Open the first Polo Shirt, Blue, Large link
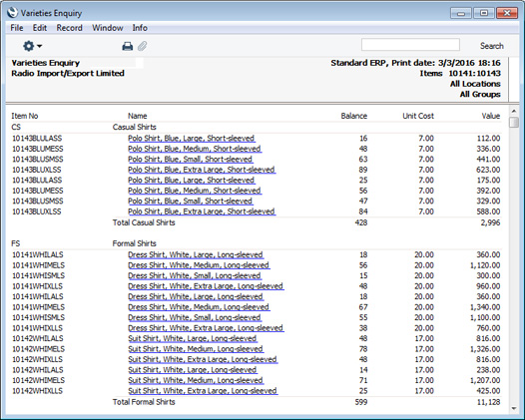Viewport: 525px width, 420px height. click(192, 139)
